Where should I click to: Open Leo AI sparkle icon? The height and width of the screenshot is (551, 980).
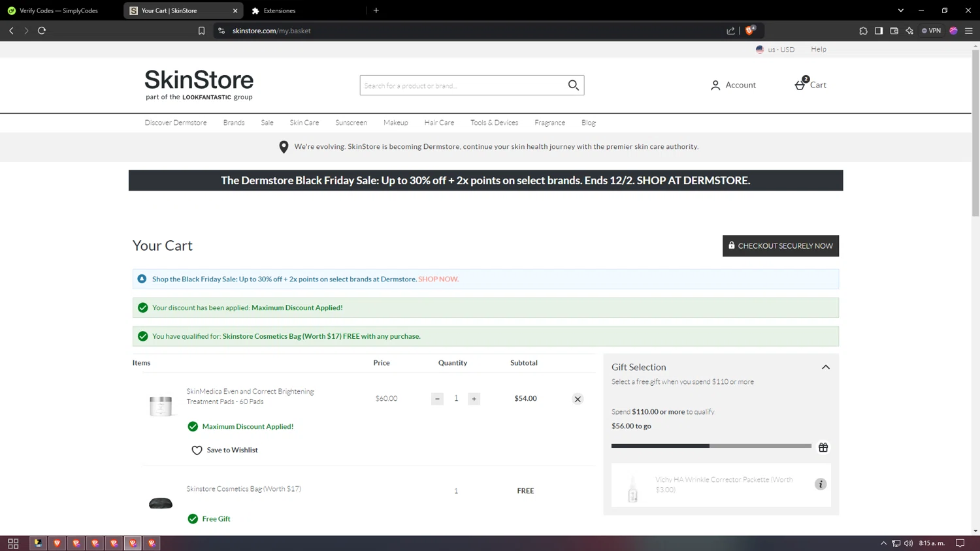coord(909,31)
